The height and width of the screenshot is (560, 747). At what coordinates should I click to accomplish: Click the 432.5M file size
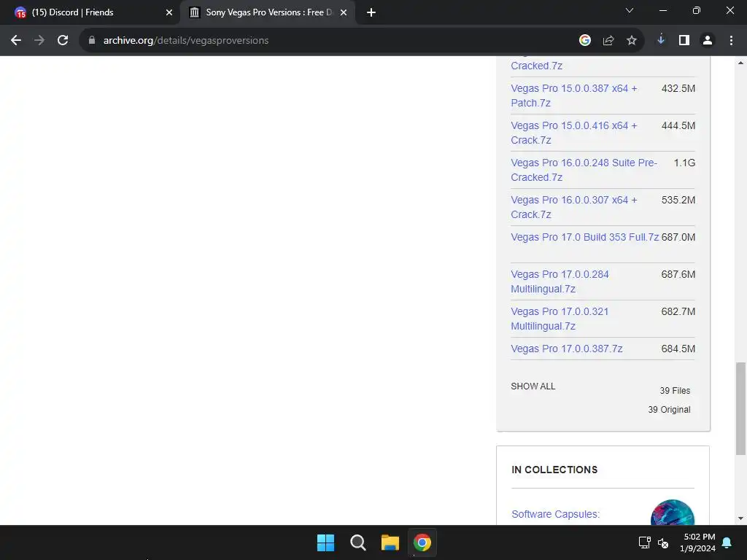678,88
